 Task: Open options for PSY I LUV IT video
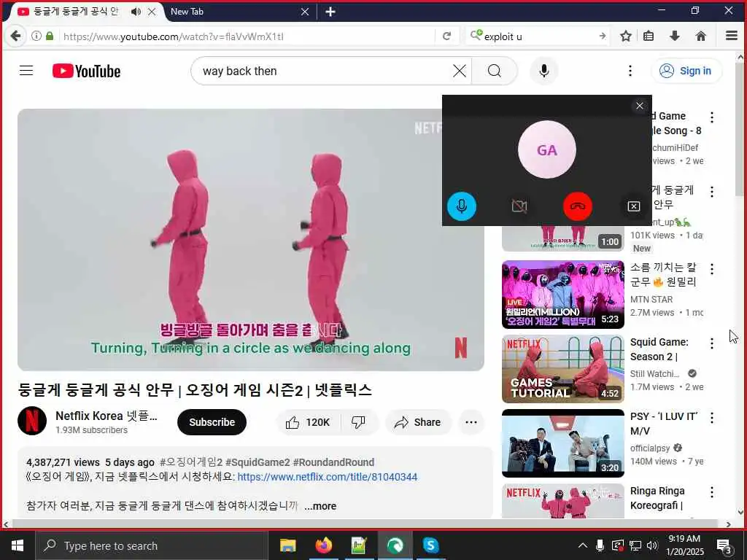[712, 418]
